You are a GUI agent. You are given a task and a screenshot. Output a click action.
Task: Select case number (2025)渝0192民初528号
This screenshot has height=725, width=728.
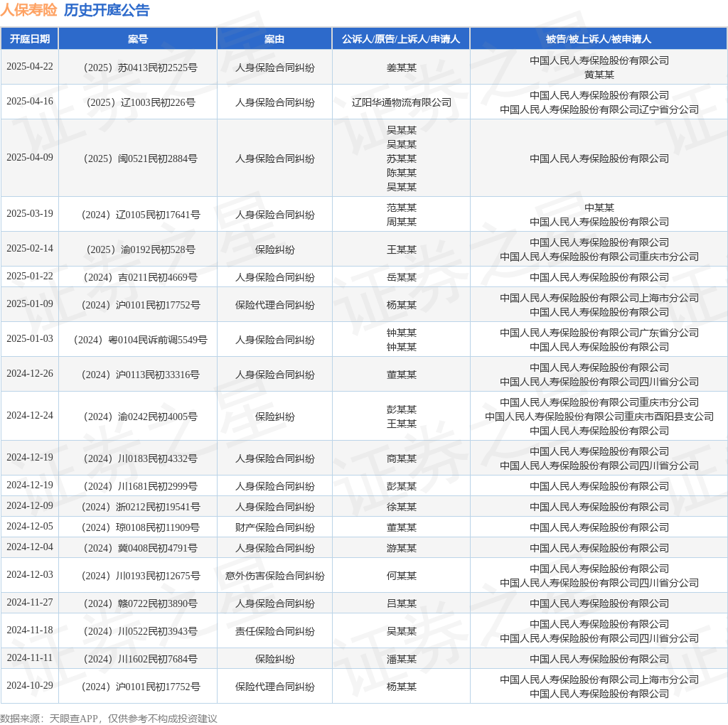coord(138,249)
